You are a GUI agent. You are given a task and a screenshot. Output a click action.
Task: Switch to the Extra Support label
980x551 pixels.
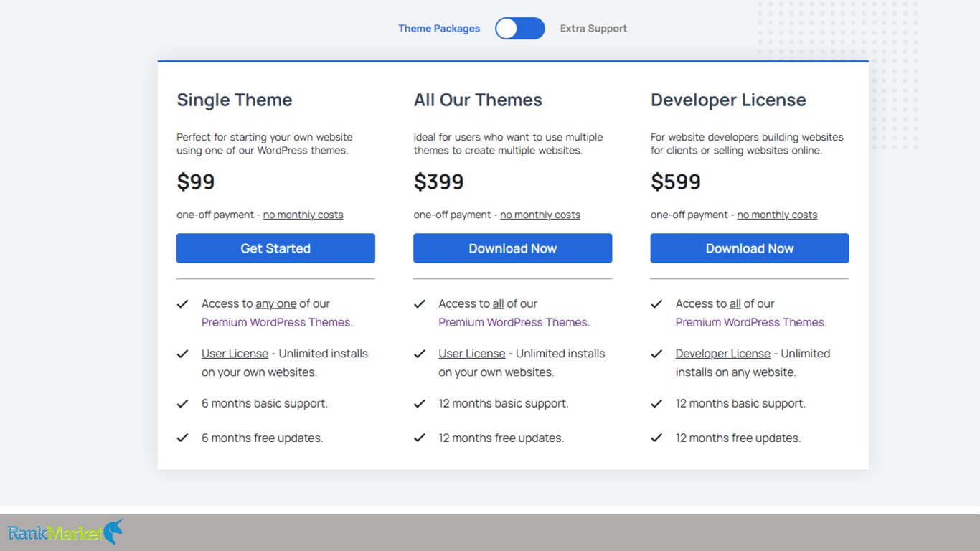coord(593,29)
